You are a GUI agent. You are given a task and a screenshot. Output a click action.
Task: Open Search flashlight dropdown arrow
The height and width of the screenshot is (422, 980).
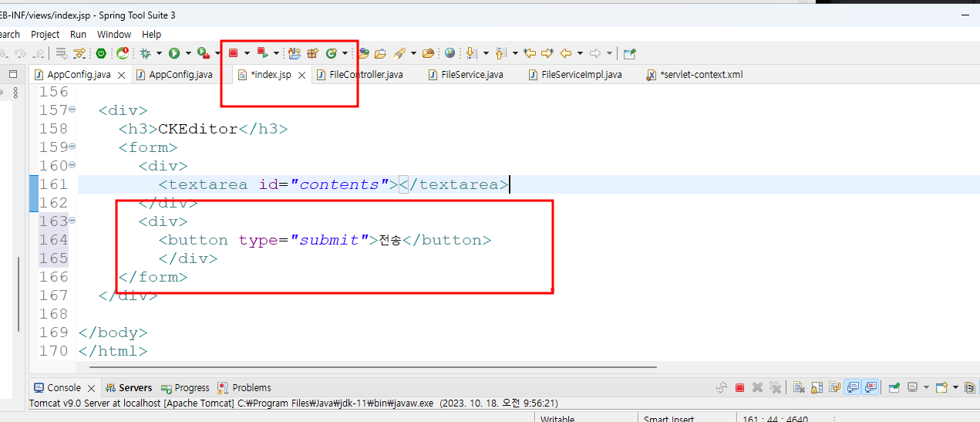(x=413, y=53)
